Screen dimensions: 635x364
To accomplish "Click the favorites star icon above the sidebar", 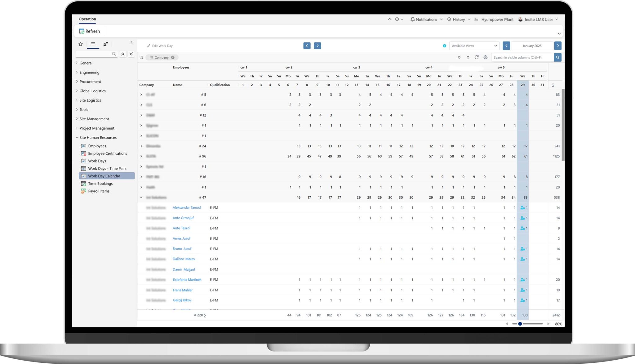I will click(80, 44).
